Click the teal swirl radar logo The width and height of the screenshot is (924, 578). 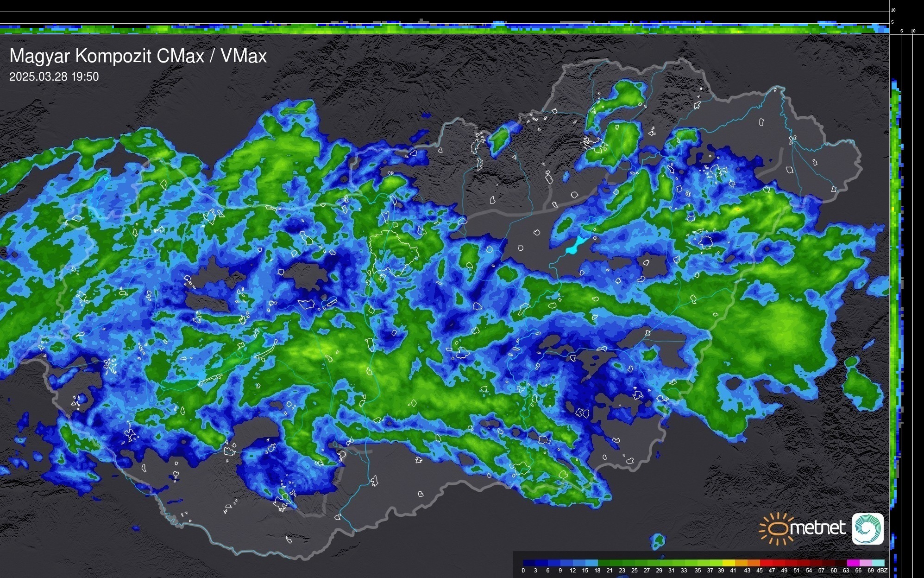(x=867, y=528)
